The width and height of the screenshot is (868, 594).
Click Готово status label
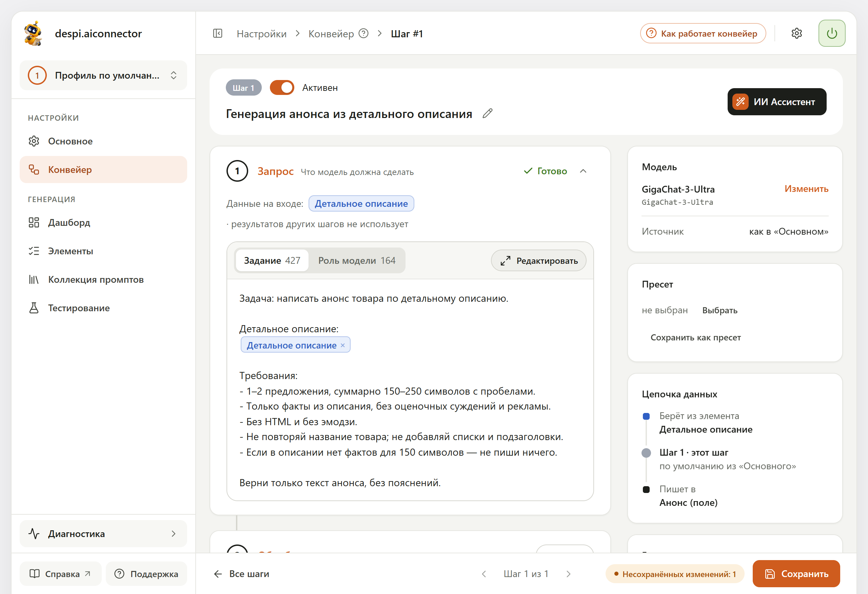click(546, 171)
